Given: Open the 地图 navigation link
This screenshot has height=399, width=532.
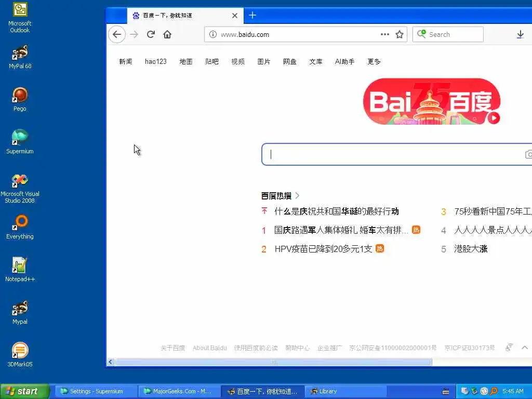Looking at the screenshot, I should click(x=186, y=61).
